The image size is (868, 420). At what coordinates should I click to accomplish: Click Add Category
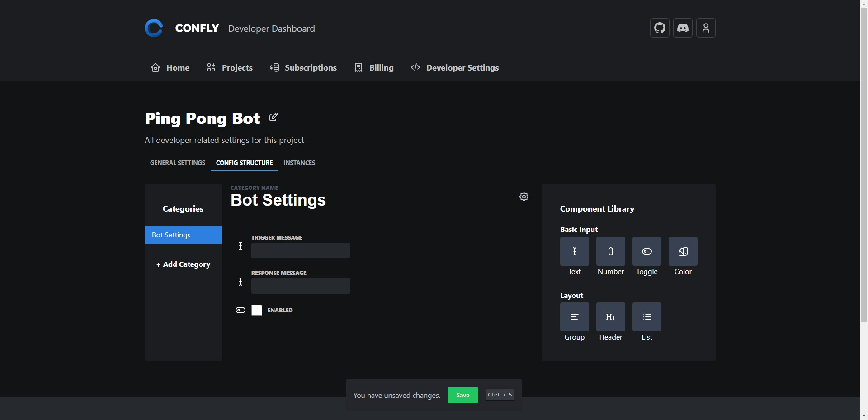[x=183, y=264]
